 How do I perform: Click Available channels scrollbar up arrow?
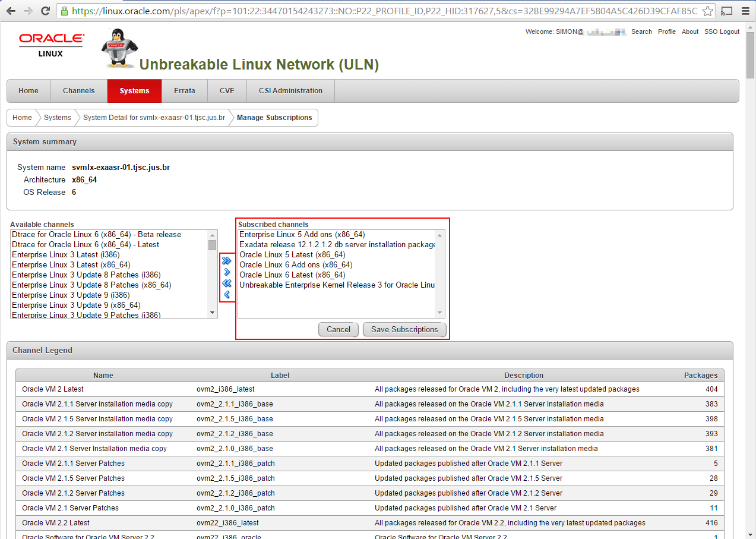pyautogui.click(x=213, y=235)
